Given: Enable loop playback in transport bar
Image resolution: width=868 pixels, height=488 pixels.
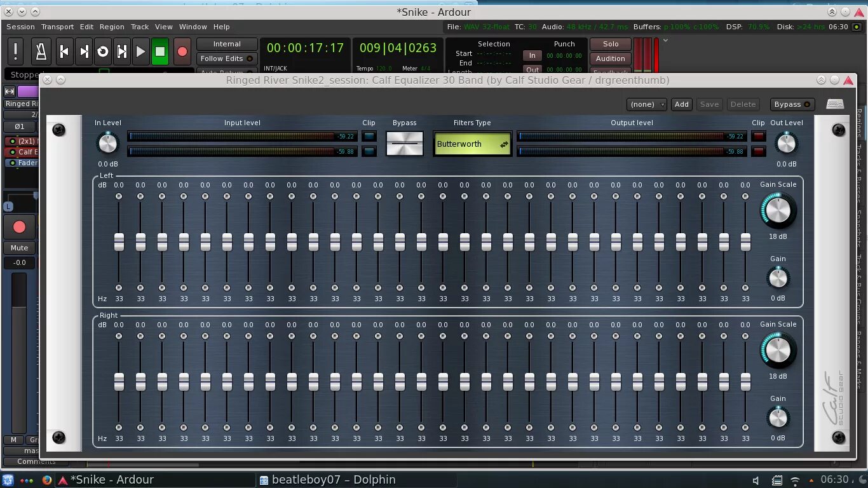Looking at the screenshot, I should click(x=102, y=51).
